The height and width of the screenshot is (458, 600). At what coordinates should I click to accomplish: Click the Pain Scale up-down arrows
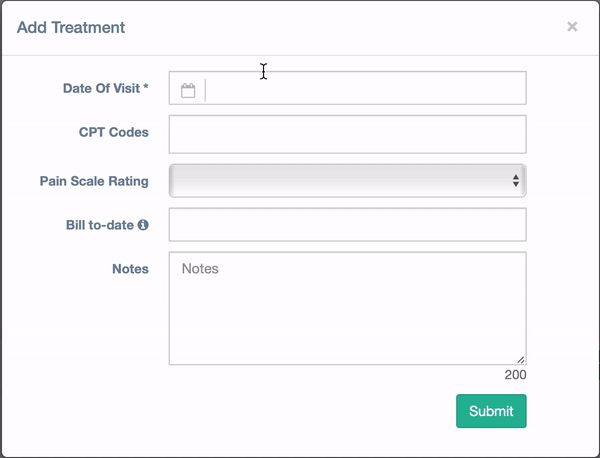pyautogui.click(x=516, y=181)
